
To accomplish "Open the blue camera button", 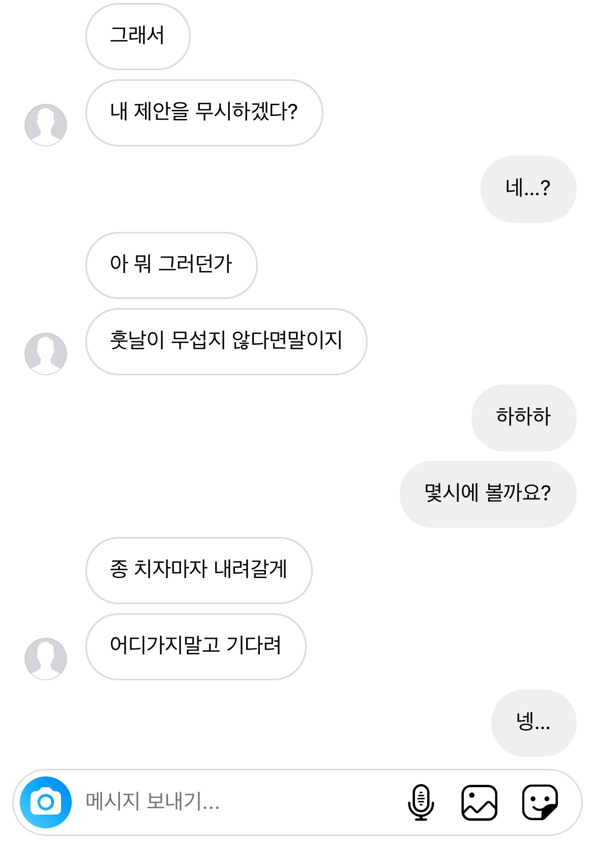I will 46,802.
